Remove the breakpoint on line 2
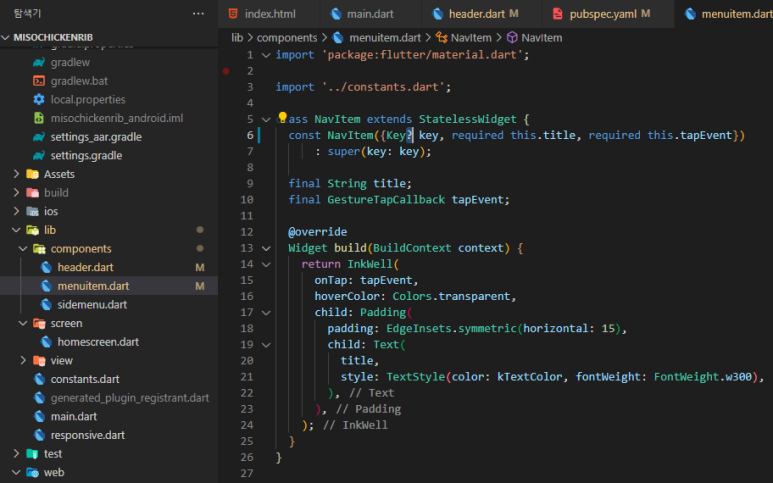Viewport: 773px width, 483px height. coord(226,71)
